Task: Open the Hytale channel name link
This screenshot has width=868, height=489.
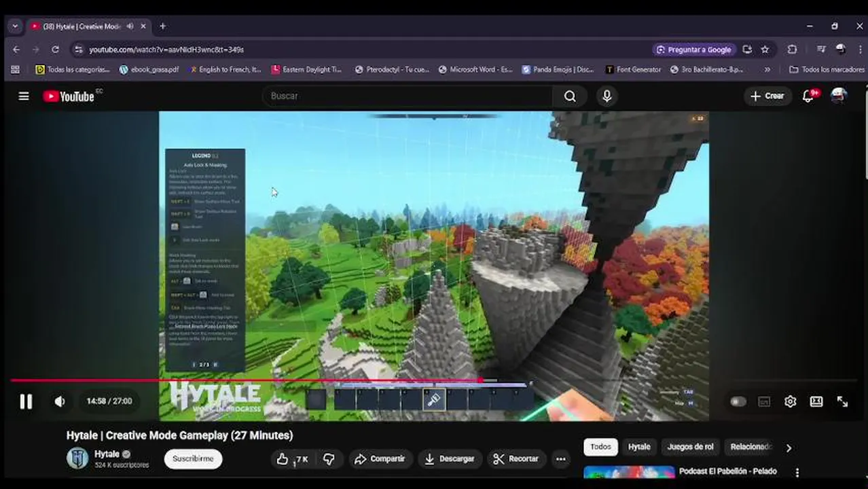Action: (107, 454)
